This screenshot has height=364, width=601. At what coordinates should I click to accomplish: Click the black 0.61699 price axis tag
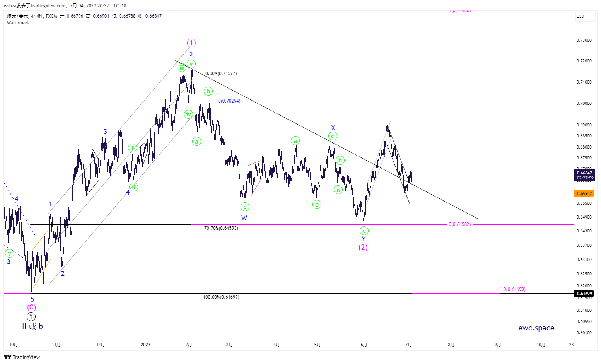click(x=584, y=294)
